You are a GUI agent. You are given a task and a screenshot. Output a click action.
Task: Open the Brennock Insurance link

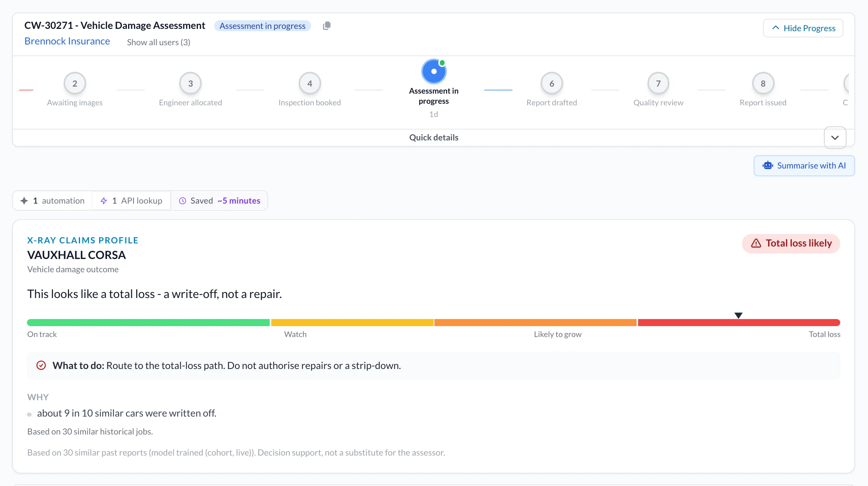pos(67,41)
